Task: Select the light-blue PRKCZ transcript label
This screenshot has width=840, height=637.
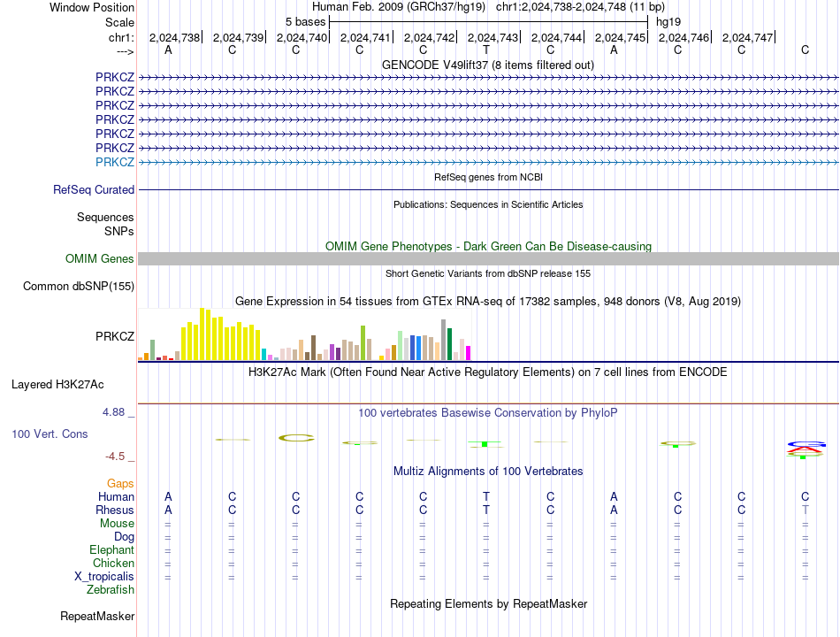Action: tap(115, 162)
